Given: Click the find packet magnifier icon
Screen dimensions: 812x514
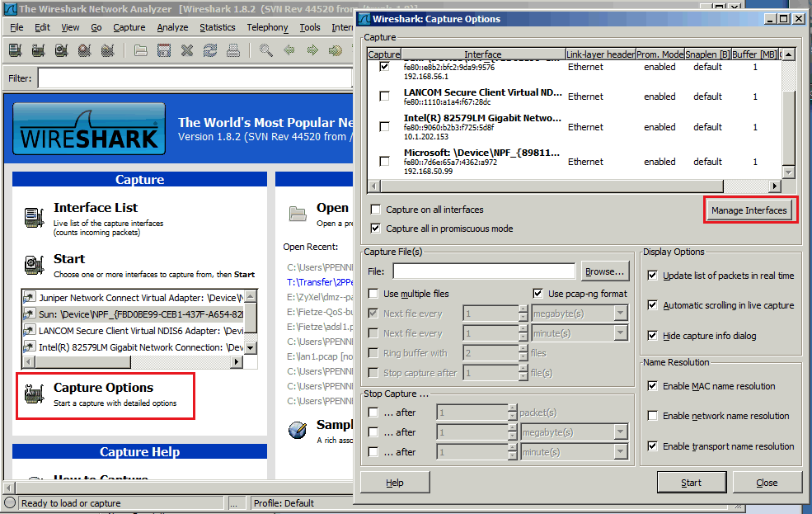Looking at the screenshot, I should (x=265, y=50).
